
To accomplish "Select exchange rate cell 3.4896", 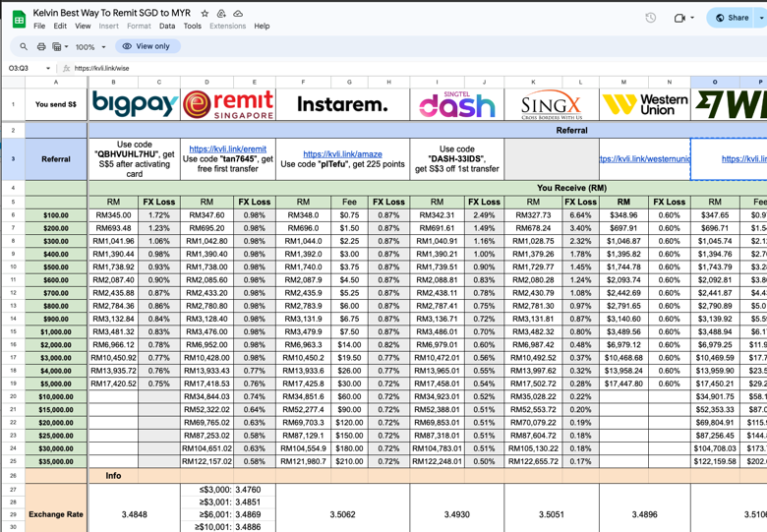I will (645, 514).
